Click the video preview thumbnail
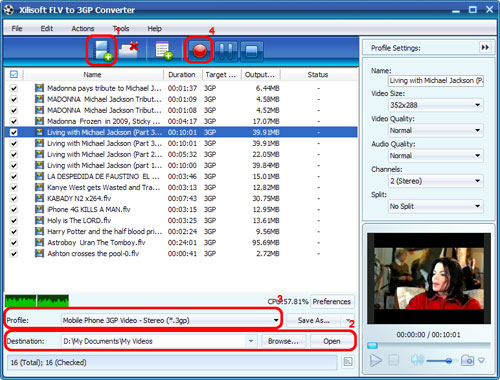The height and width of the screenshot is (380, 500). click(x=429, y=278)
